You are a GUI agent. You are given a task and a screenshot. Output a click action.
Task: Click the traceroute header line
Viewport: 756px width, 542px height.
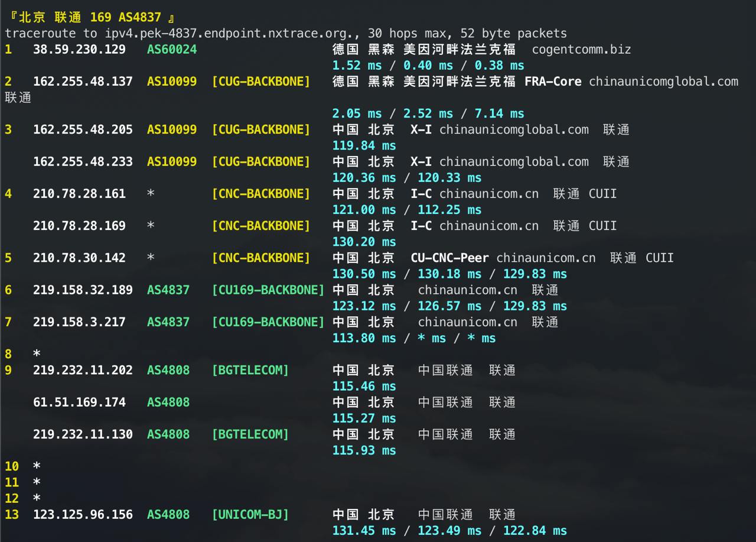tap(285, 33)
